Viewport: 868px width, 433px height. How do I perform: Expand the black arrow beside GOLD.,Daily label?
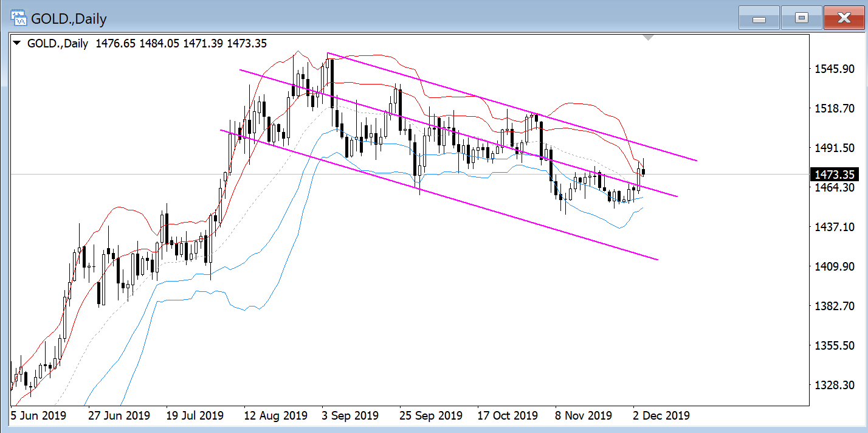[x=16, y=43]
